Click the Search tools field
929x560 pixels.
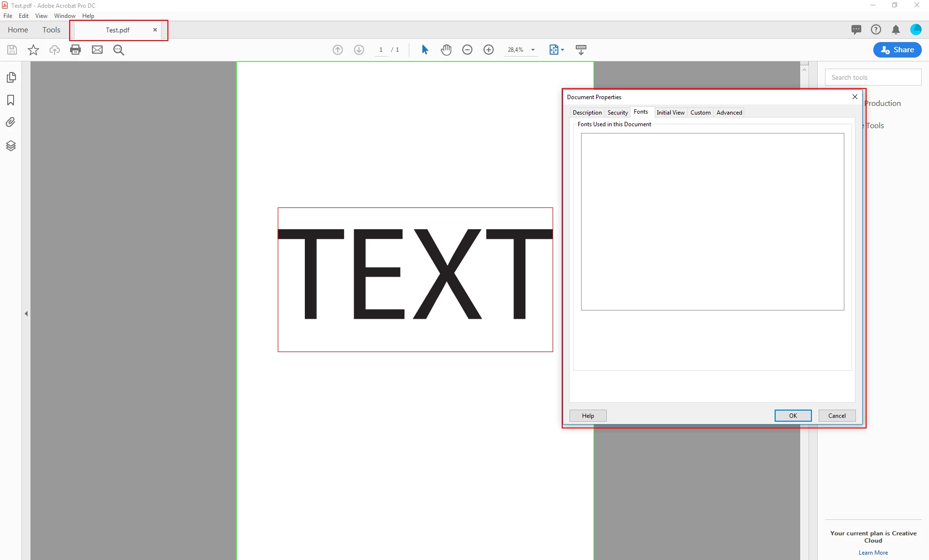pyautogui.click(x=872, y=77)
